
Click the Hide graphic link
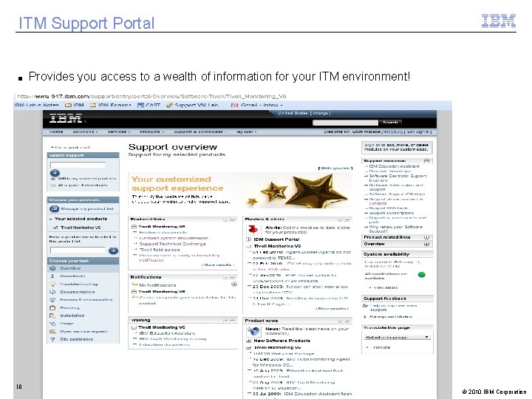click(335, 168)
